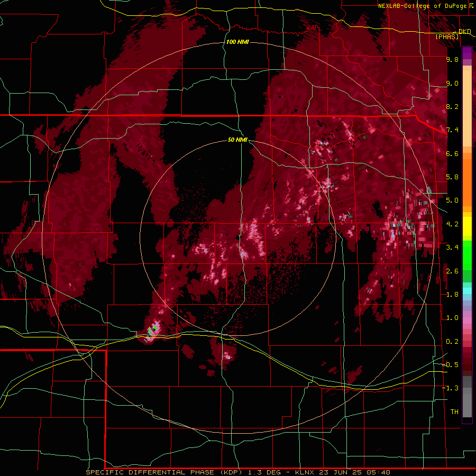
Task: Click the bright green segment of the color bar
Action: [467, 255]
